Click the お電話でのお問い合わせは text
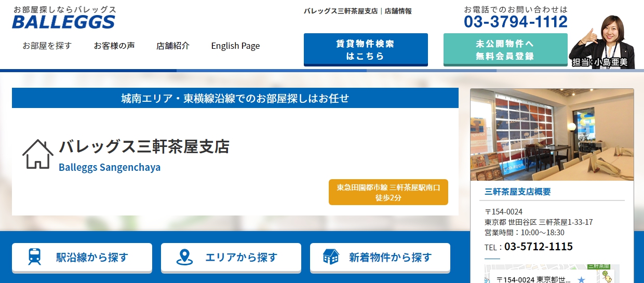This screenshot has width=644, height=283. (x=516, y=9)
